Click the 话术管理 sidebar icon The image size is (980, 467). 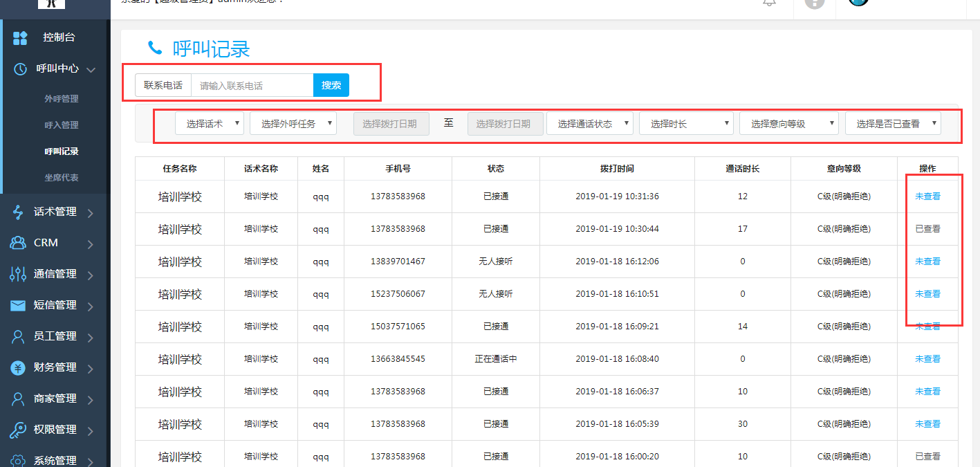pos(19,212)
